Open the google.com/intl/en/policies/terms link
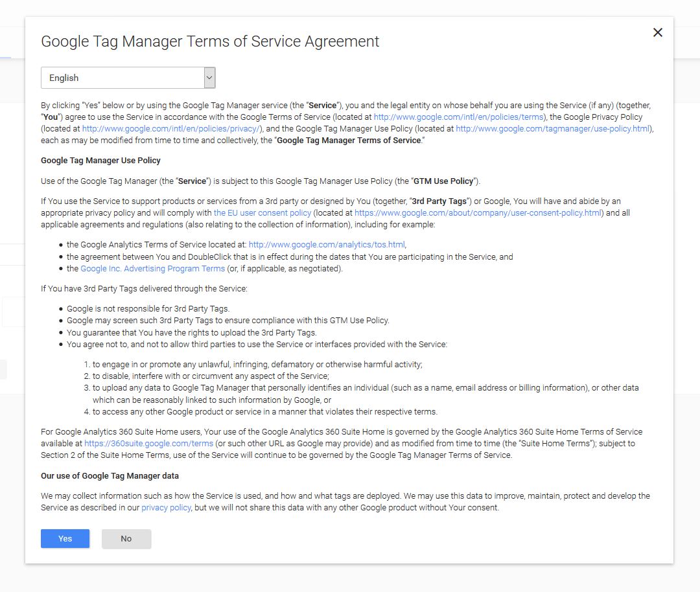The height and width of the screenshot is (592, 700). coord(458,117)
